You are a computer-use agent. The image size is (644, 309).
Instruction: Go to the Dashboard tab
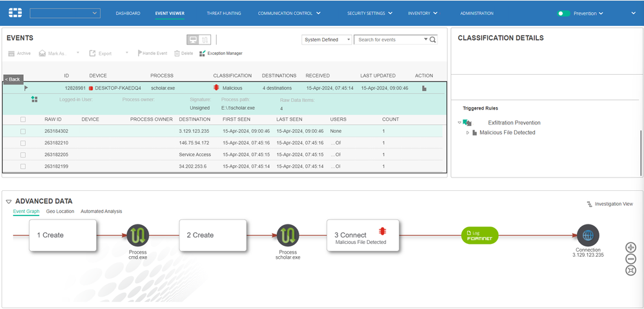coord(128,13)
